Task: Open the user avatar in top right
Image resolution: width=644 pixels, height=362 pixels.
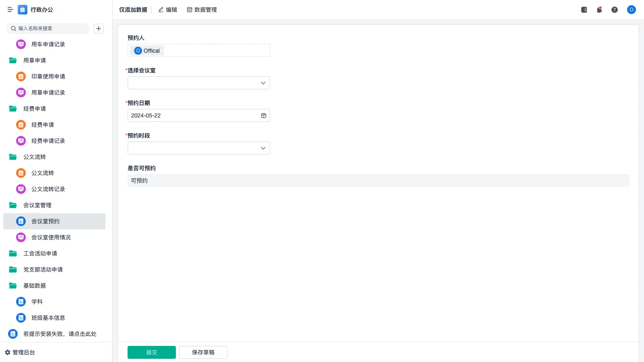Action: click(x=632, y=10)
